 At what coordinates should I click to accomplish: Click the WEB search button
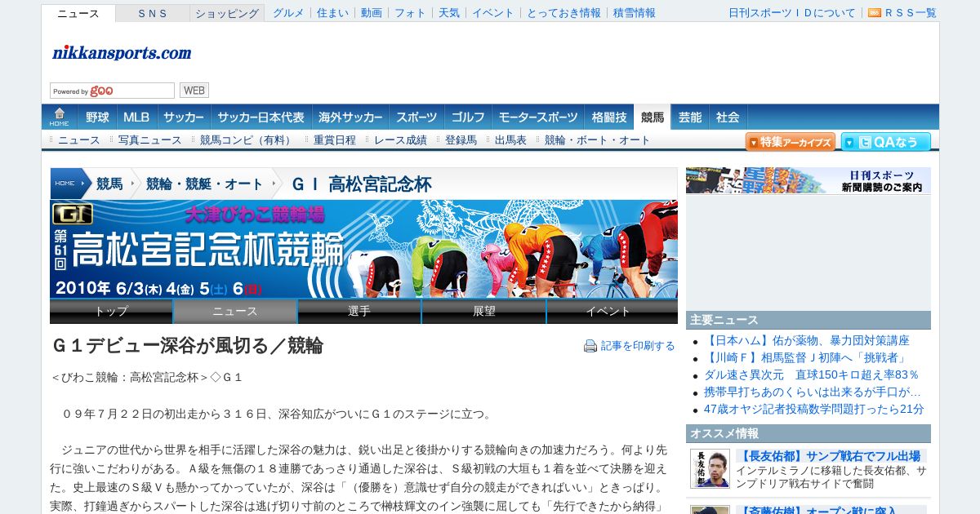point(194,91)
